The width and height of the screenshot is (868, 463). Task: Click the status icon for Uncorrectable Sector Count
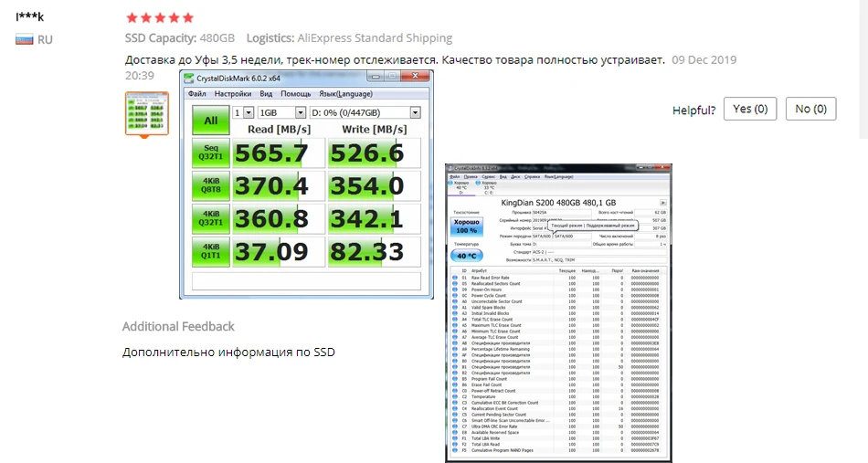click(455, 301)
